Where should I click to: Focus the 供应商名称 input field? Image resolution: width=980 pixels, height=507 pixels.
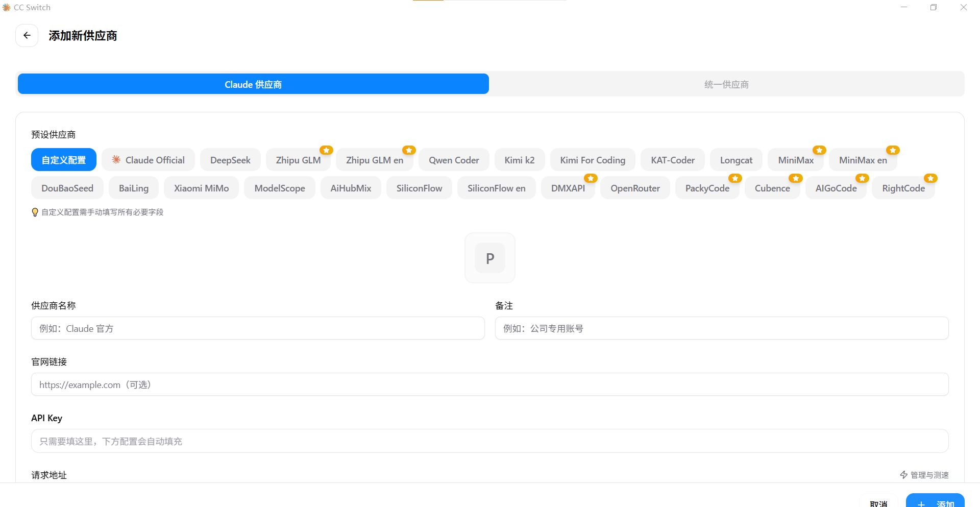pyautogui.click(x=258, y=328)
